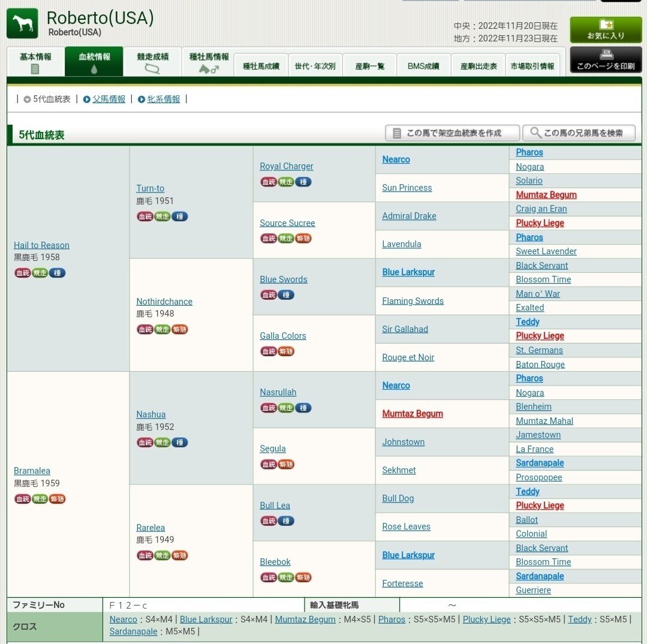This screenshot has width=647, height=644.
Task: Open Hail to Reason horse page
Action: (x=42, y=245)
